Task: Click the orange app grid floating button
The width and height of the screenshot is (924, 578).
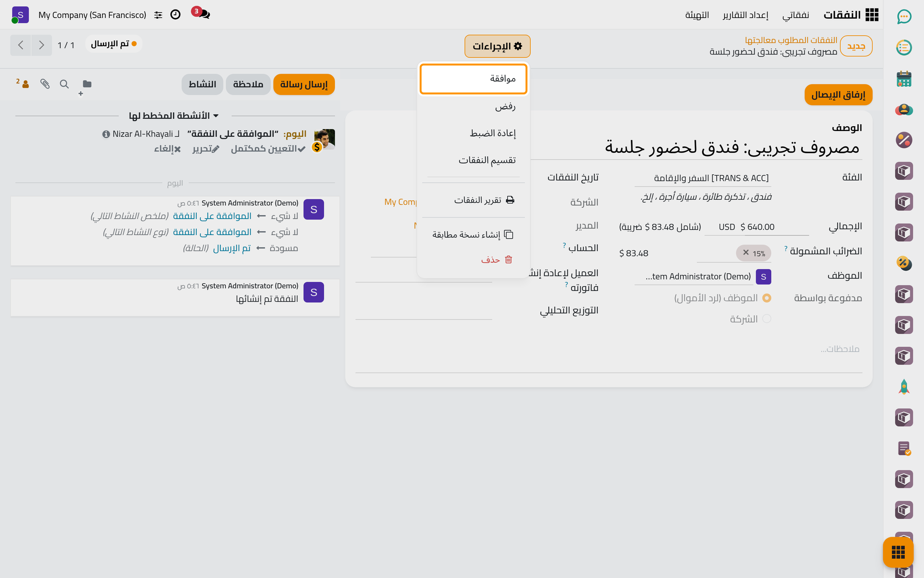Action: (x=898, y=552)
